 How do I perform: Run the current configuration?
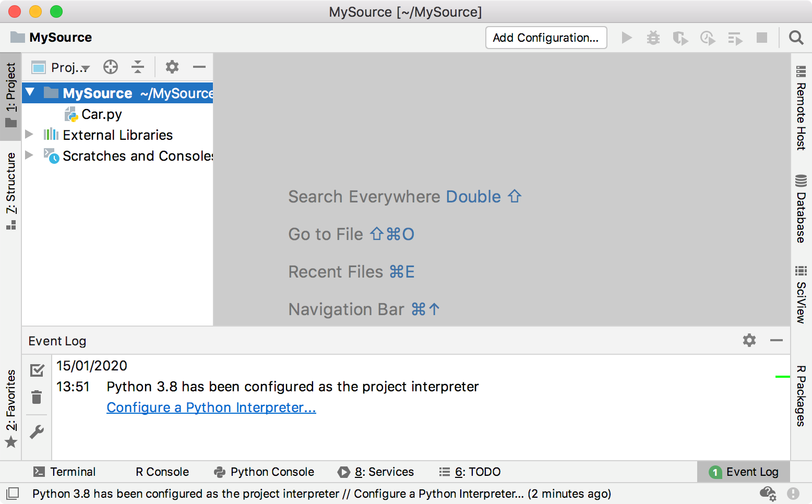pos(627,37)
